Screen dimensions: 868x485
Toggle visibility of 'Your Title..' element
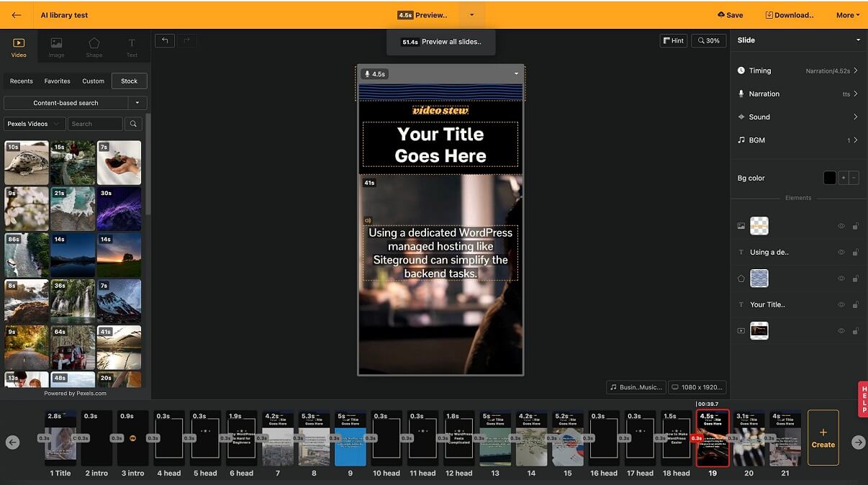tap(841, 305)
